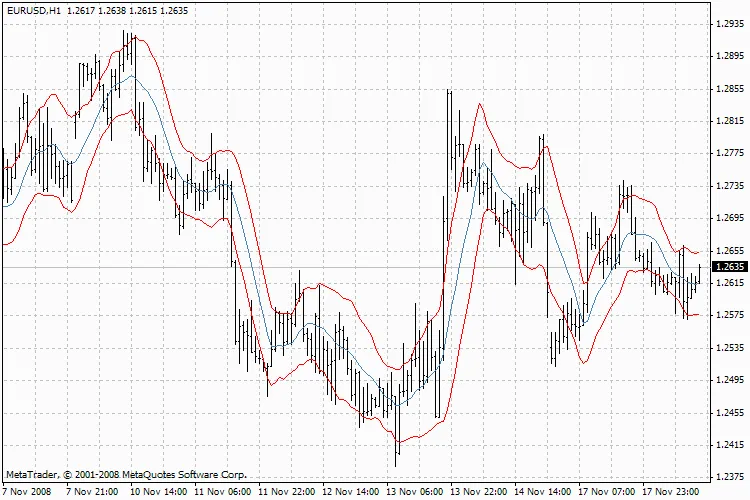This screenshot has height=500, width=750.
Task: Click the 11 Nov 22:00 time label
Action: point(286,492)
